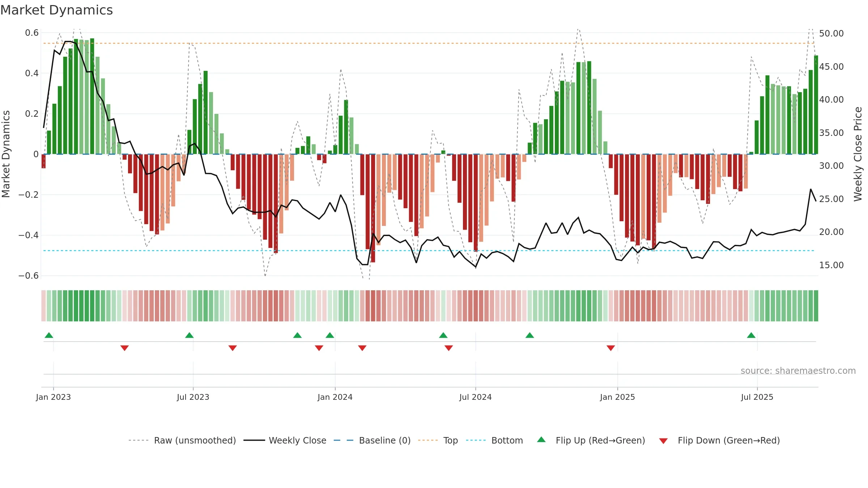
Task: Toggle the Flip Down (Green→Red) legend entry
Action: pos(719,440)
